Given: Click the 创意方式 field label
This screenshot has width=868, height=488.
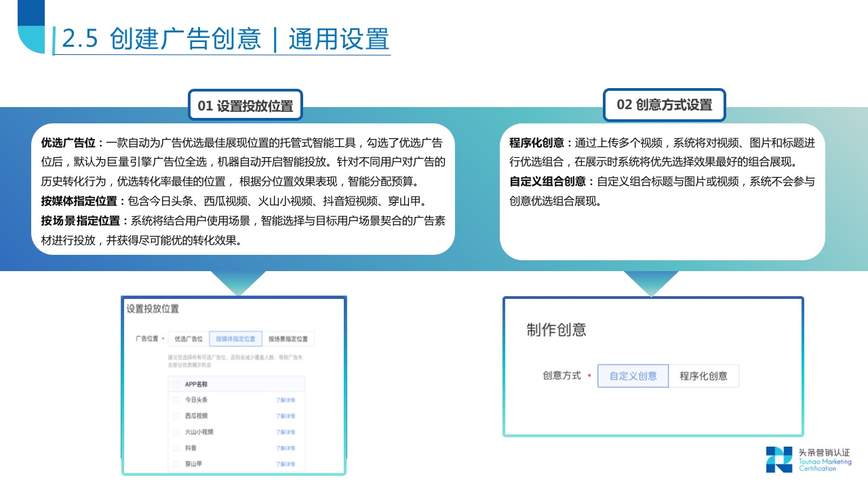Looking at the screenshot, I should (x=562, y=375).
